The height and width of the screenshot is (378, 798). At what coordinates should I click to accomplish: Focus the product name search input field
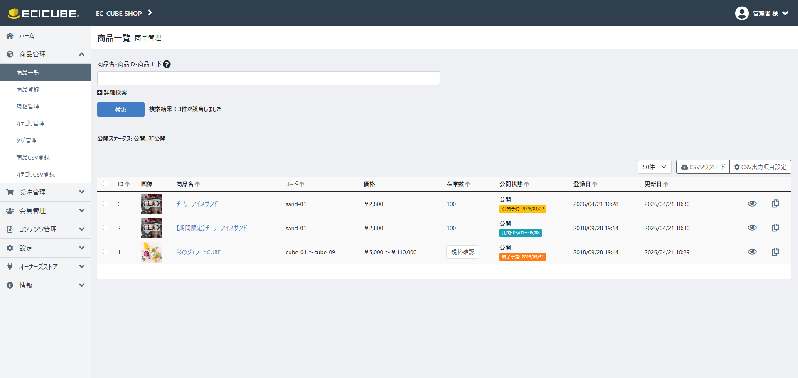pos(268,78)
